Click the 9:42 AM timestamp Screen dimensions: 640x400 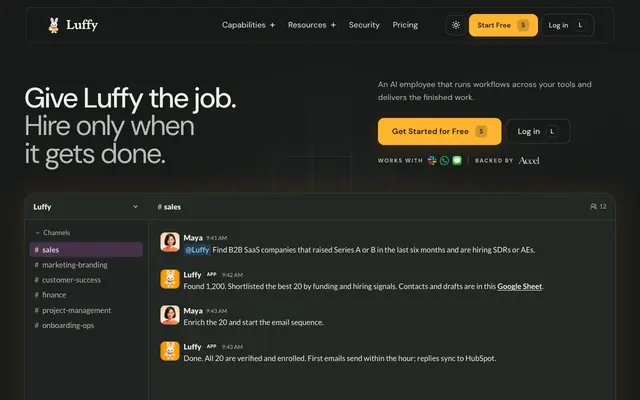point(233,275)
